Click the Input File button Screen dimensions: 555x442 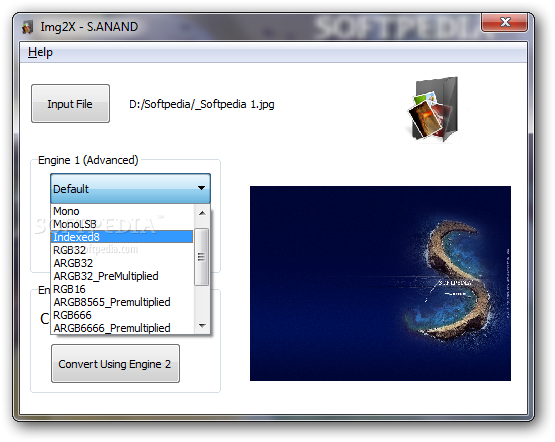(x=70, y=104)
